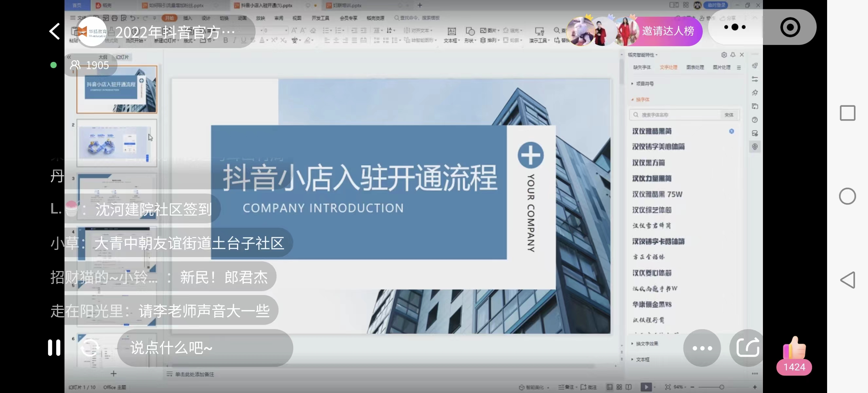868x393 pixels.
Task: Open the 动画 ribbon tab
Action: 242,18
